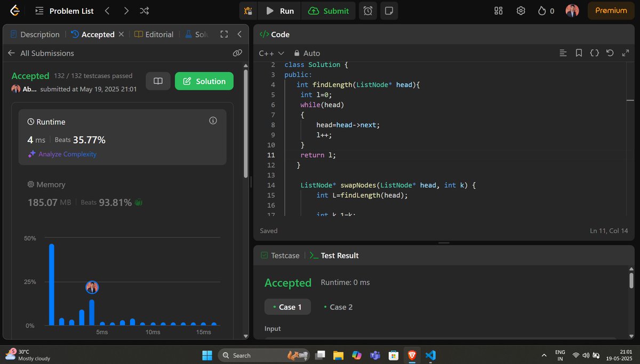Click the taskbar Search box
The image size is (640, 364).
pyautogui.click(x=264, y=355)
